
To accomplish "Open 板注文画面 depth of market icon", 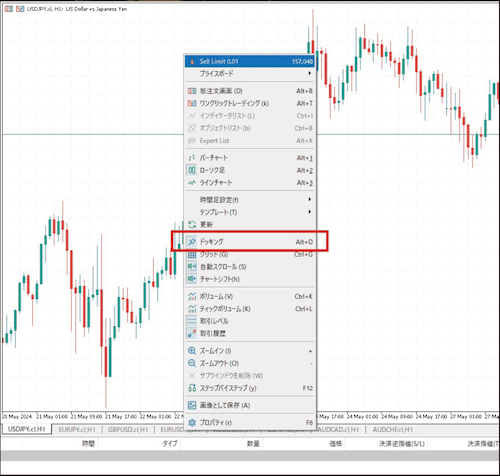I will [x=192, y=91].
